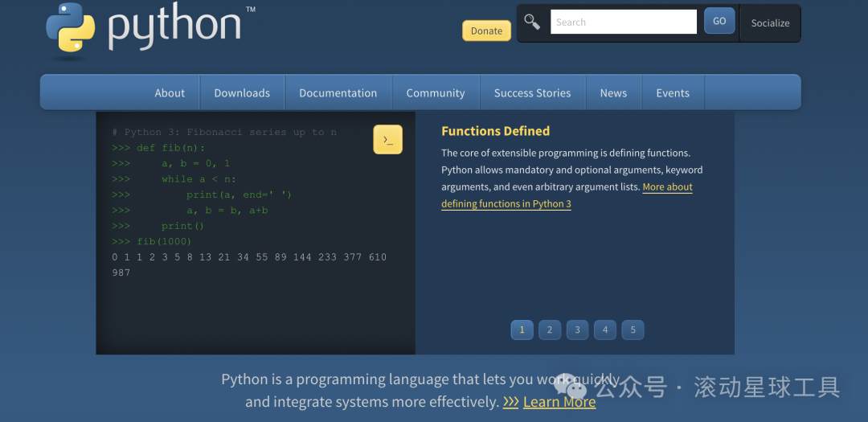
Task: Select slide 1 in the carousel
Action: [x=522, y=330]
